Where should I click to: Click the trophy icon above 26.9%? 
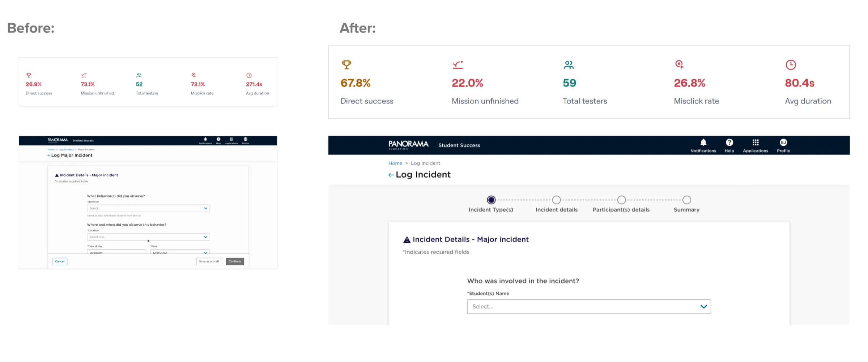point(29,75)
